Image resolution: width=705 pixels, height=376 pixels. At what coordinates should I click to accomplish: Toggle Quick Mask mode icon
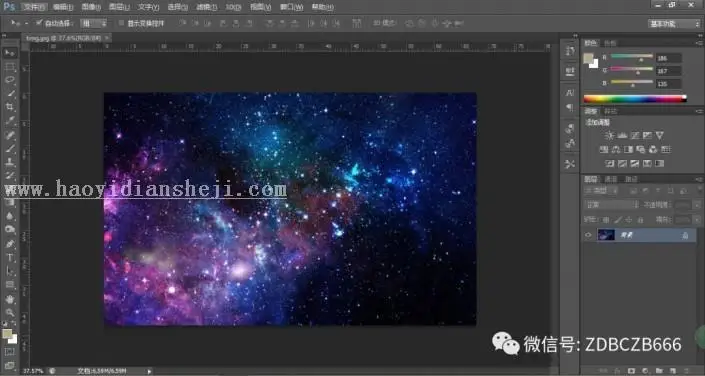10,352
